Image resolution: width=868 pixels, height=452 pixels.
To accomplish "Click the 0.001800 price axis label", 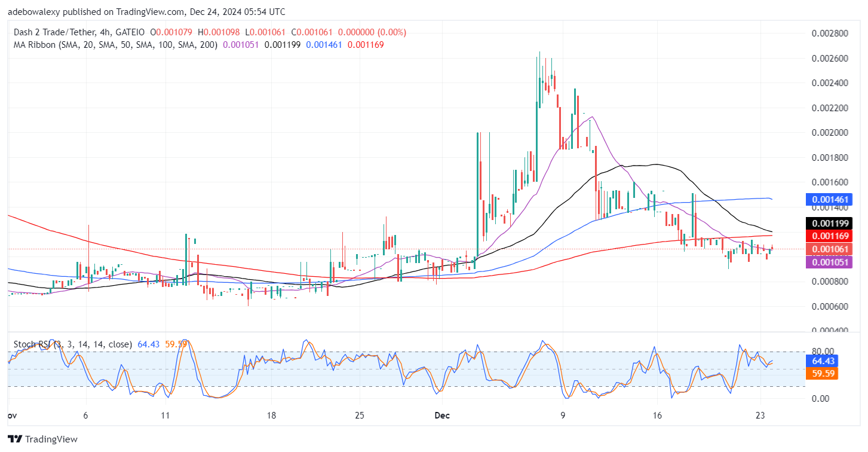I will click(831, 157).
